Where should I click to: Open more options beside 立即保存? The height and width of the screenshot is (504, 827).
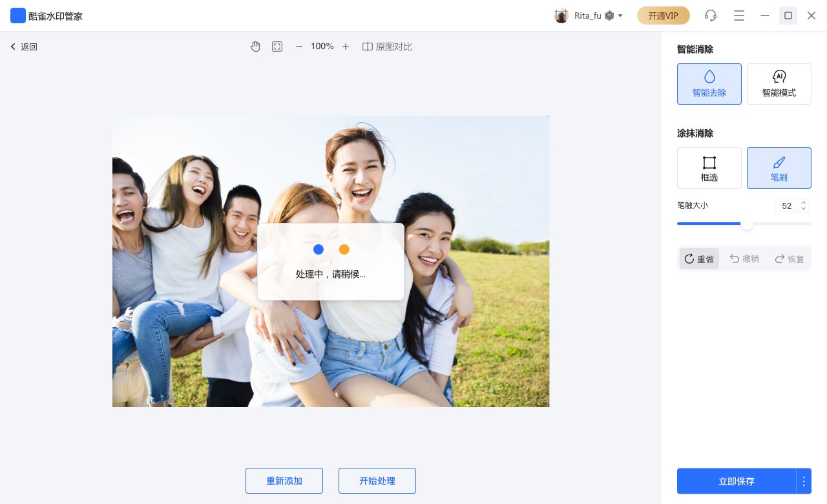pos(804,481)
